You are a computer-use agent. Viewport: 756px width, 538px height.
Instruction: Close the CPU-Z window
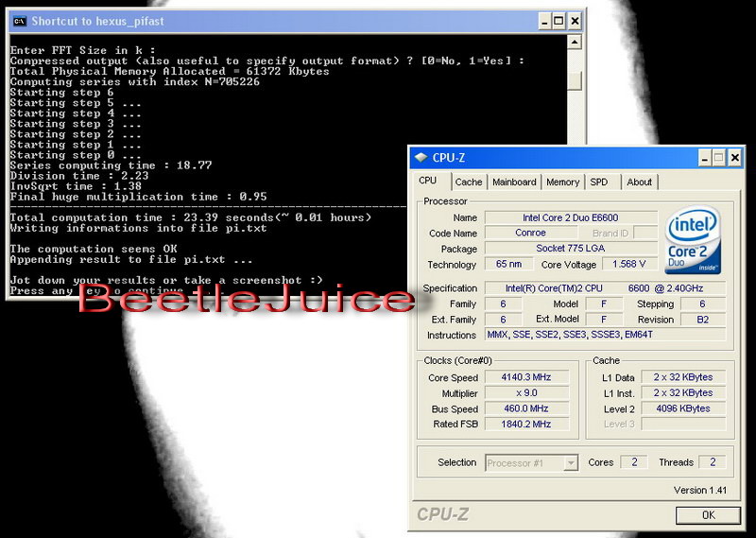(735, 158)
